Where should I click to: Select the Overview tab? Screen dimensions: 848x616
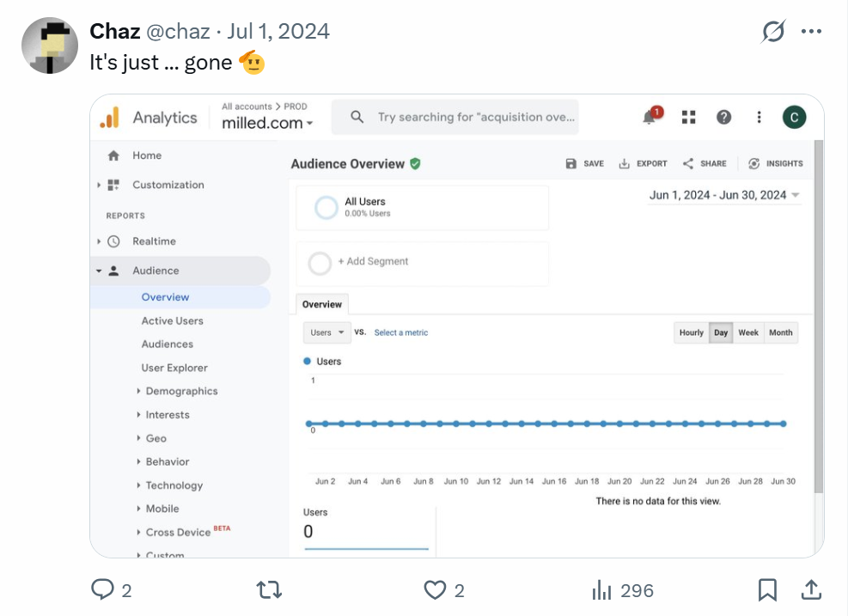click(x=322, y=304)
